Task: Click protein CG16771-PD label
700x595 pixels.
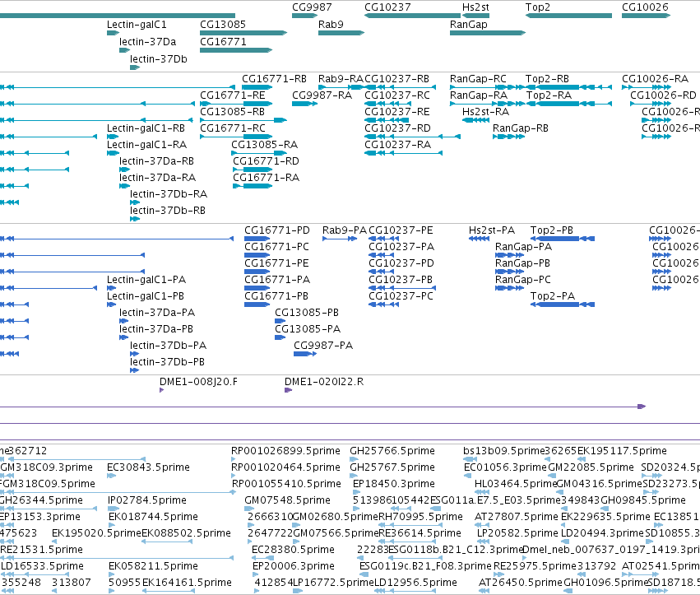Action: click(276, 230)
